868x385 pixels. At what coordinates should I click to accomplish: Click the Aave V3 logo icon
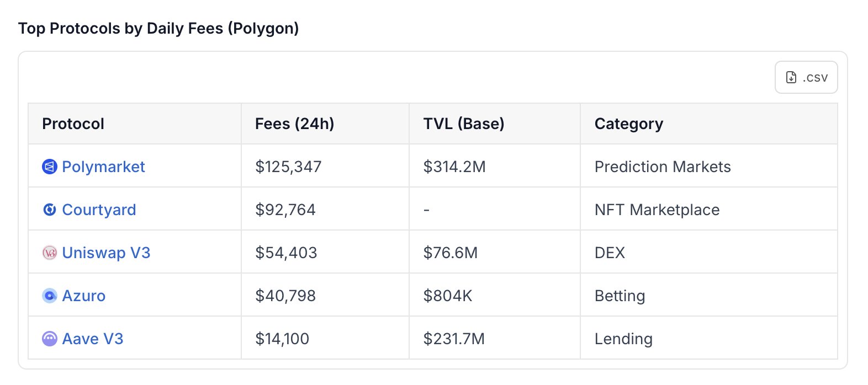[x=50, y=339]
